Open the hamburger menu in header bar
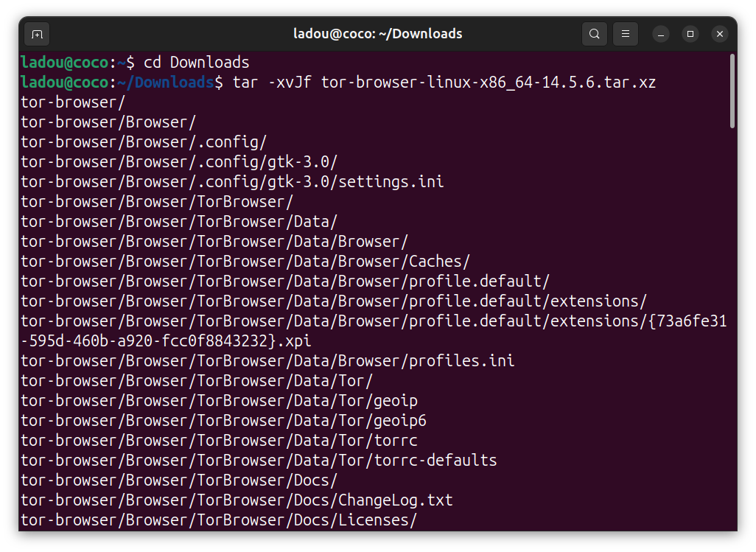Image resolution: width=756 pixels, height=552 pixels. 625,34
